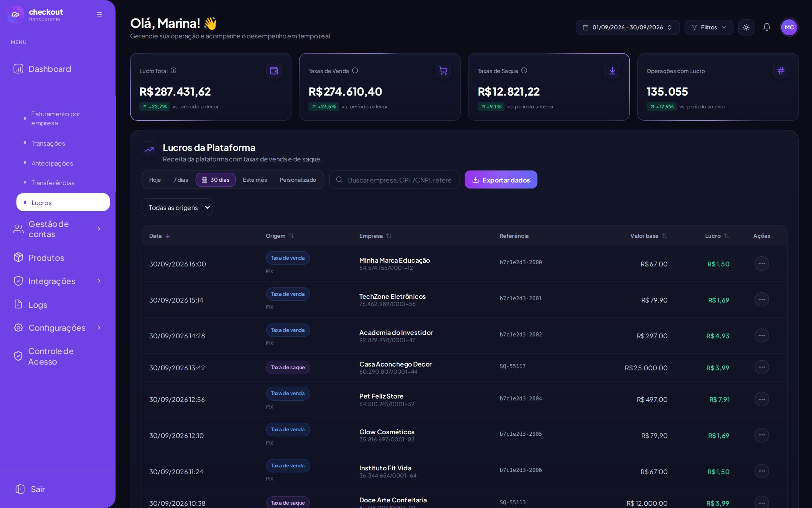Expand Integrações sidebar menu
The height and width of the screenshot is (508, 812).
tap(58, 281)
